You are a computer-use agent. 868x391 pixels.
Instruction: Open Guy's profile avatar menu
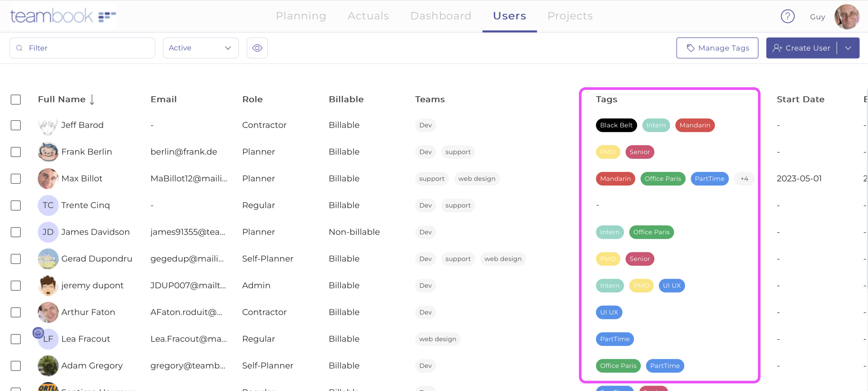pos(847,16)
